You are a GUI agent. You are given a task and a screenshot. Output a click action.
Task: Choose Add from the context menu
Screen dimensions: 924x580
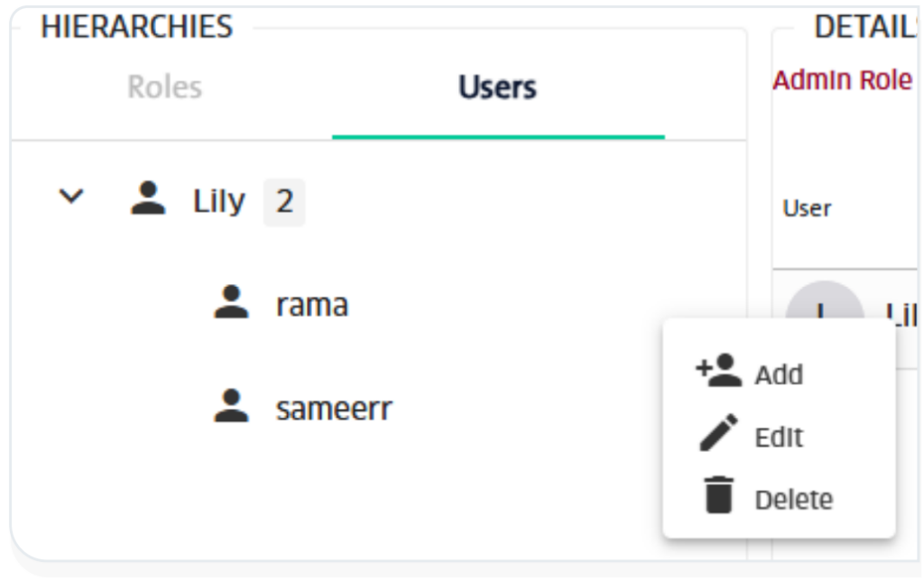[x=779, y=373]
